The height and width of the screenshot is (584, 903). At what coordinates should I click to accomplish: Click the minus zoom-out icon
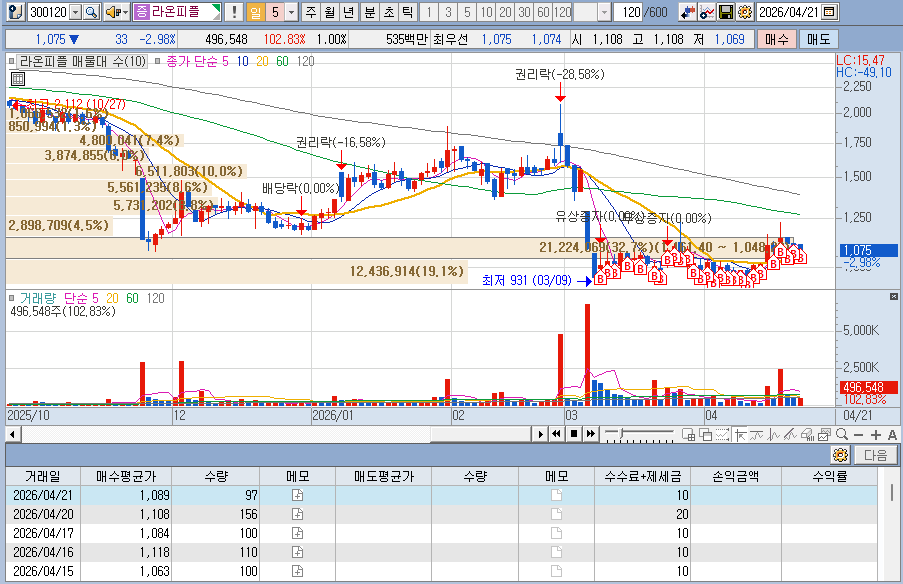pos(859,435)
